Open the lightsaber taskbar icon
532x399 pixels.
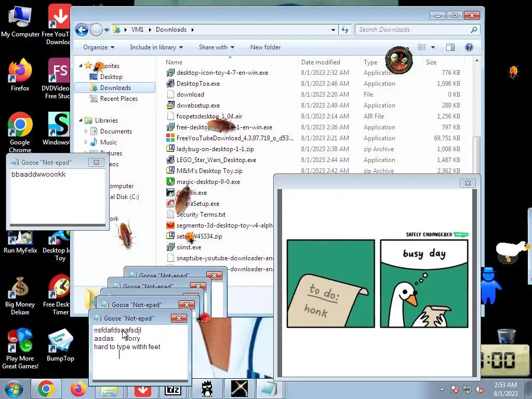[x=239, y=389]
